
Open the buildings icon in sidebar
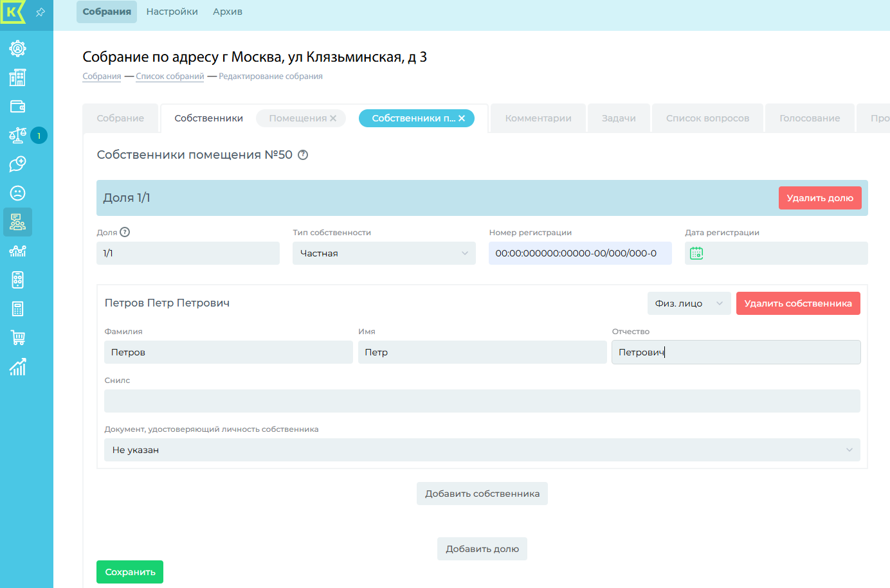tap(17, 78)
